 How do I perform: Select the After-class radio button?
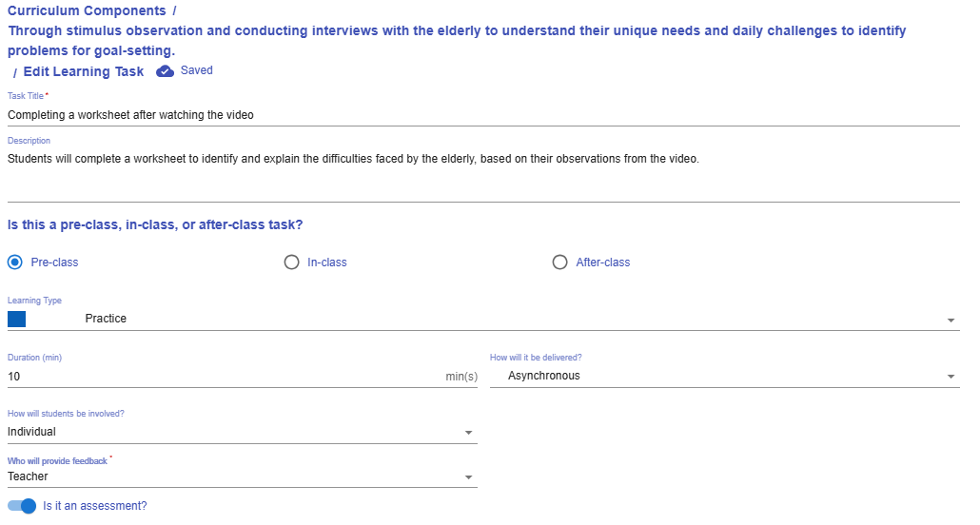click(560, 262)
